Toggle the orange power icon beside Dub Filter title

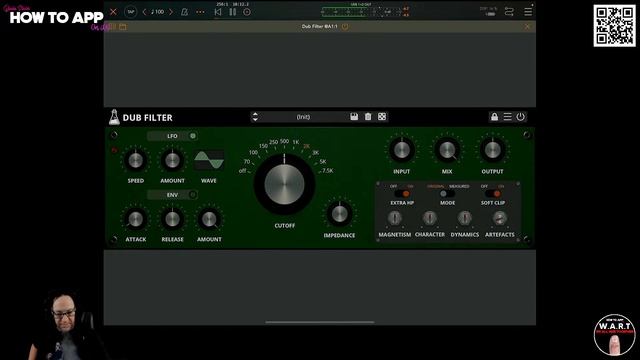pos(345,27)
